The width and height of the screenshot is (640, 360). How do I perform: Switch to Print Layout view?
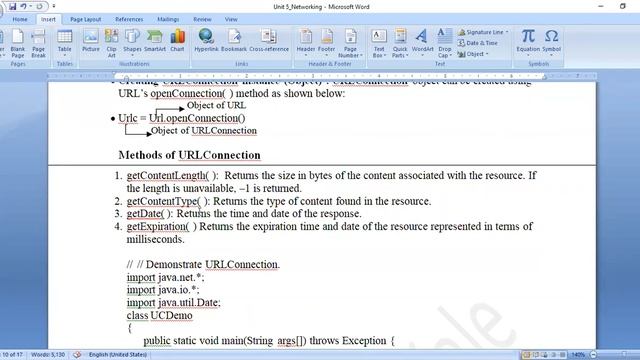click(526, 355)
